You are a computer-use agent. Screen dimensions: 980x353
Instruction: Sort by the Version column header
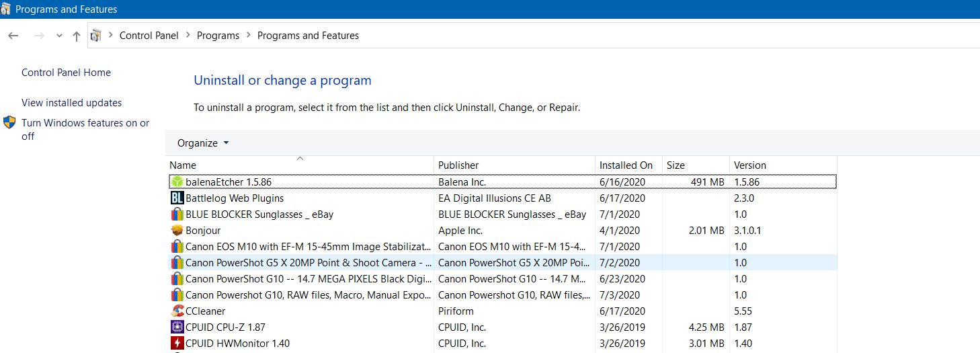(x=783, y=165)
